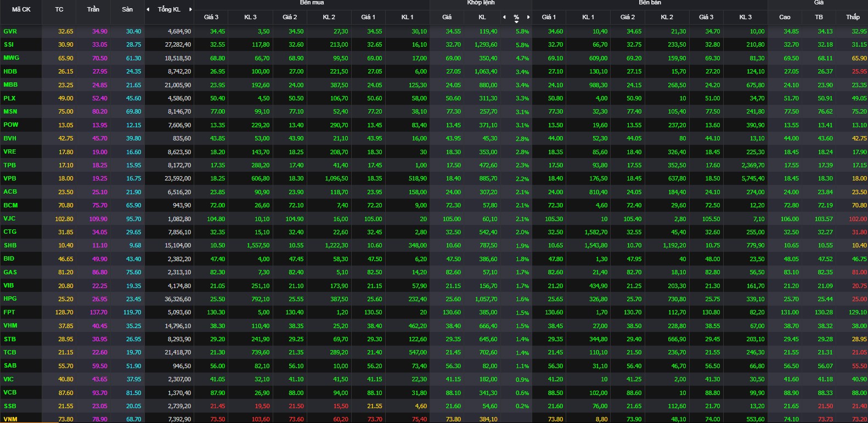Select SSI total volume 27,282,40
Viewport: 868px width, 423px height.
[x=178, y=44]
